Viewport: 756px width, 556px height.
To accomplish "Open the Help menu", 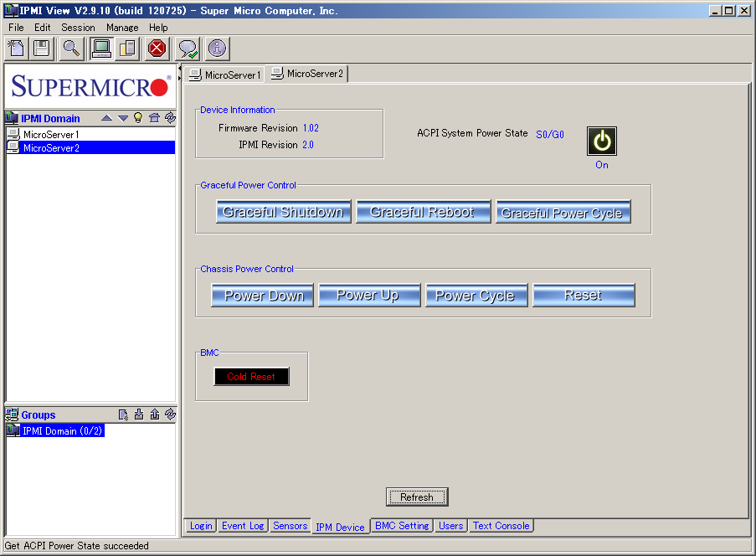I will [x=158, y=28].
